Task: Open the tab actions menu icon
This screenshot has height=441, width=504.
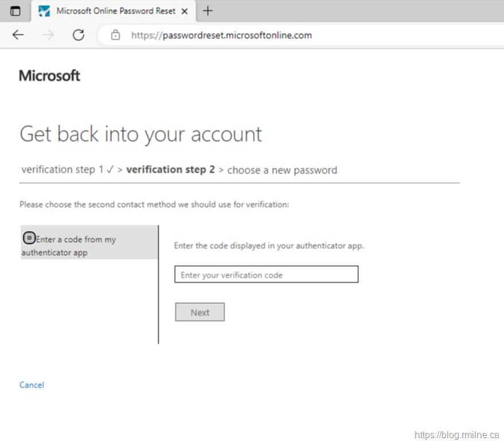Action: point(15,11)
